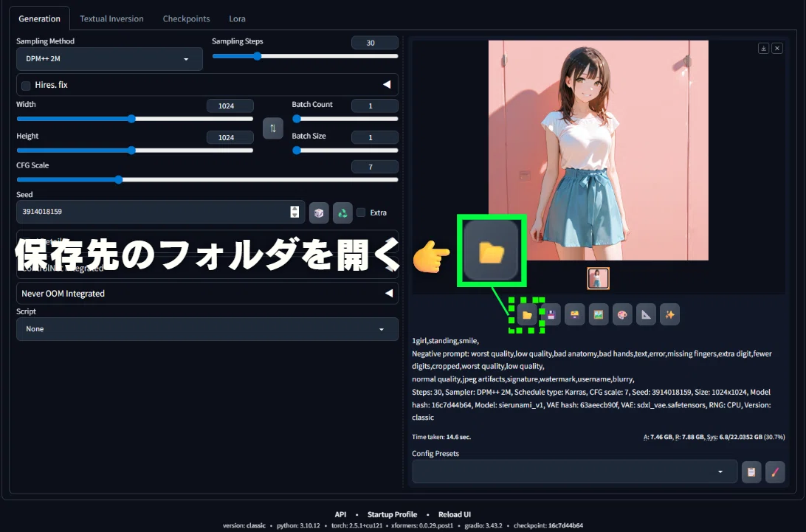Open the Sampling Method dropdown
806x532 pixels.
[x=109, y=59]
